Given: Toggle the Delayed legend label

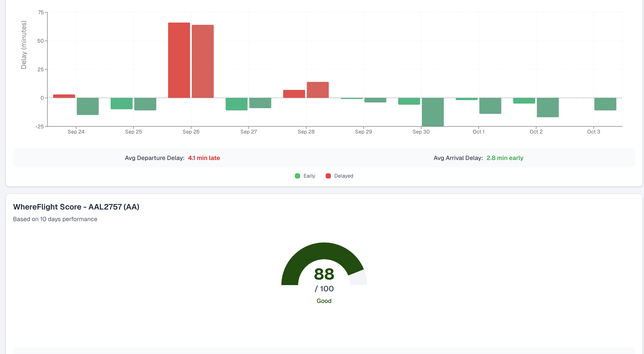Looking at the screenshot, I should (x=344, y=176).
